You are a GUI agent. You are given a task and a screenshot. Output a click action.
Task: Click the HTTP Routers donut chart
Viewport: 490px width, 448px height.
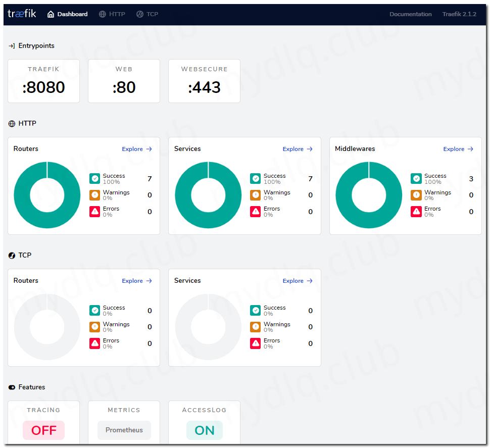tap(47, 195)
